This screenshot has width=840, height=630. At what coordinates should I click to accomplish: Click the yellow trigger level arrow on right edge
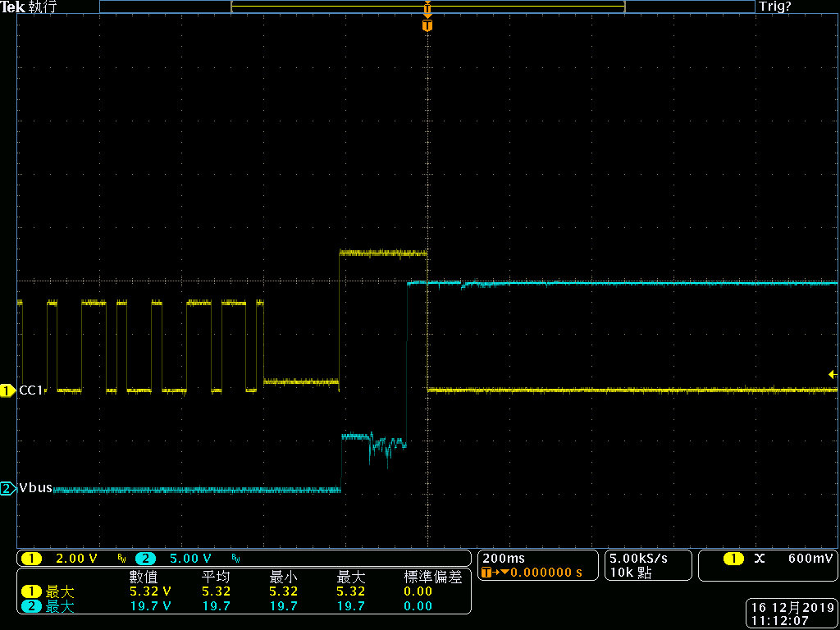[x=832, y=374]
